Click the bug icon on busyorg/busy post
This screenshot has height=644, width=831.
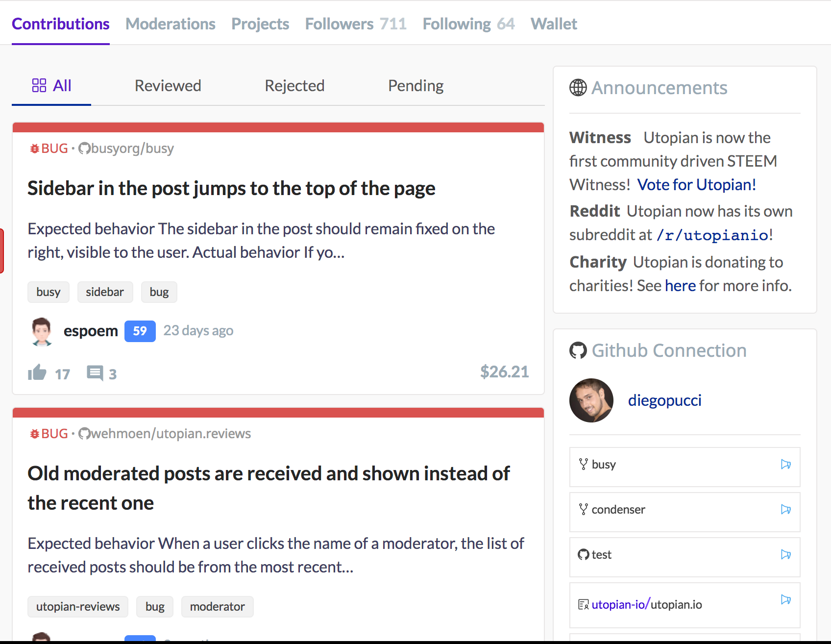(35, 149)
